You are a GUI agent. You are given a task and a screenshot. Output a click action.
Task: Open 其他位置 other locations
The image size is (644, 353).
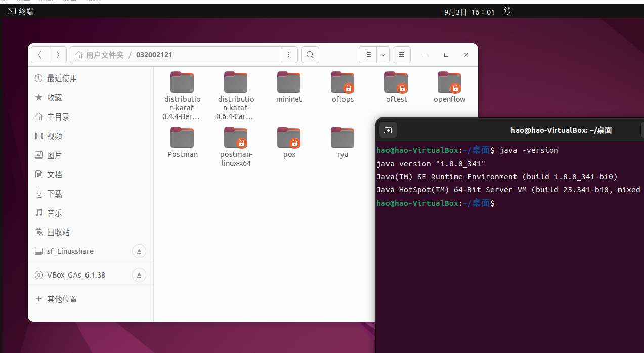[91, 299]
